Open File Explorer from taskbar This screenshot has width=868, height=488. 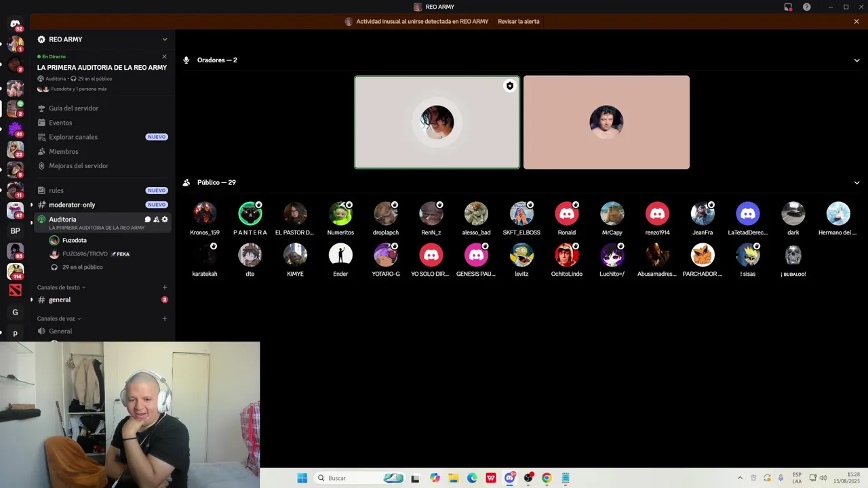point(454,478)
